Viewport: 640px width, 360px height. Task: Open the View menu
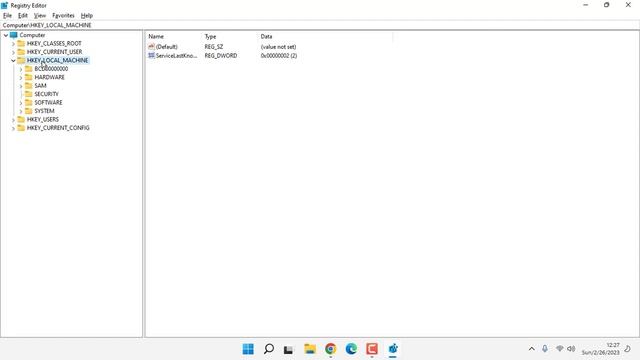pos(40,16)
